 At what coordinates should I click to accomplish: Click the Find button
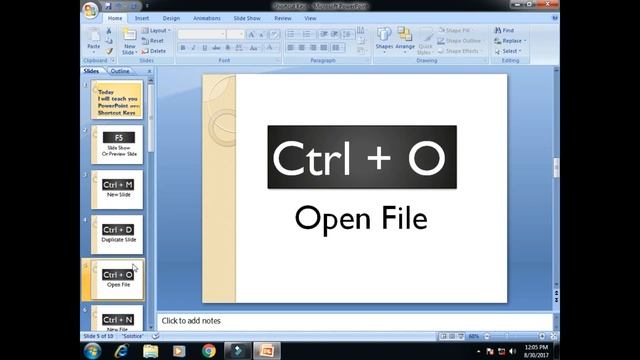coord(504,31)
